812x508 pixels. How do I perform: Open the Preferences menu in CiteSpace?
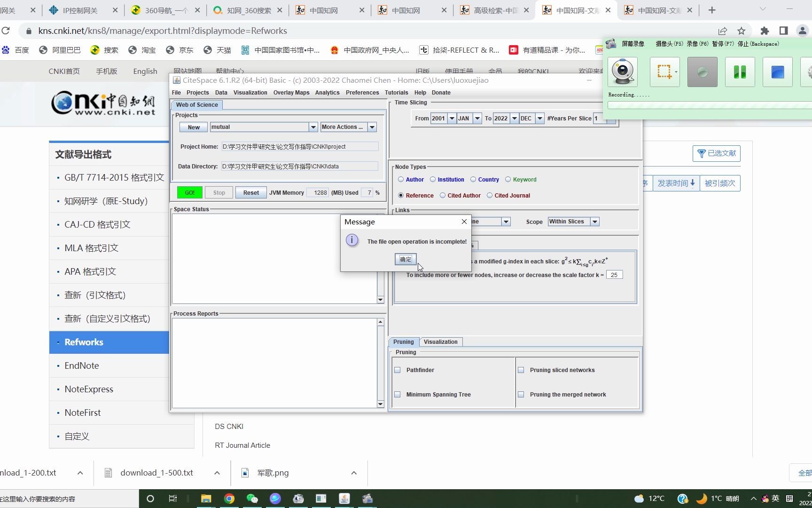(x=362, y=92)
